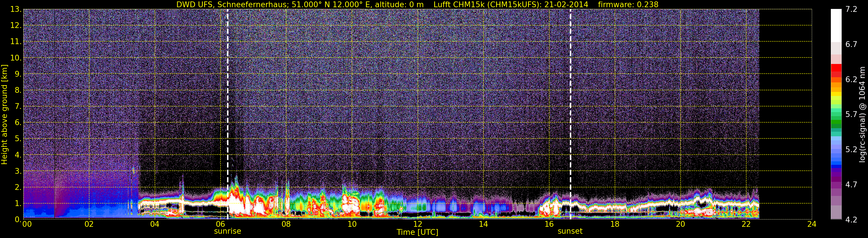
Task: Click the x-axis tick label '20'
Action: (680, 224)
